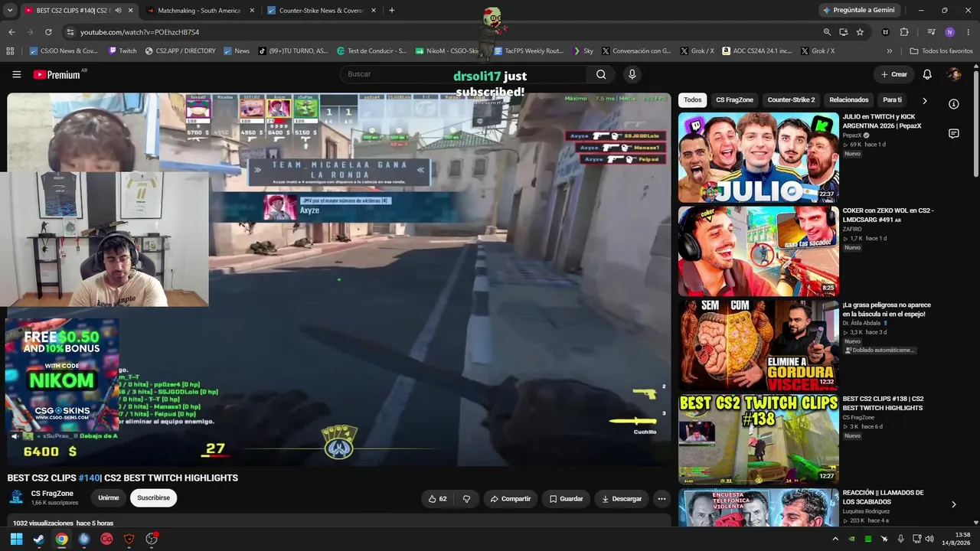Open the AOC CS24A bookmark
Viewport: 980px width, 551px height.
[x=756, y=51]
